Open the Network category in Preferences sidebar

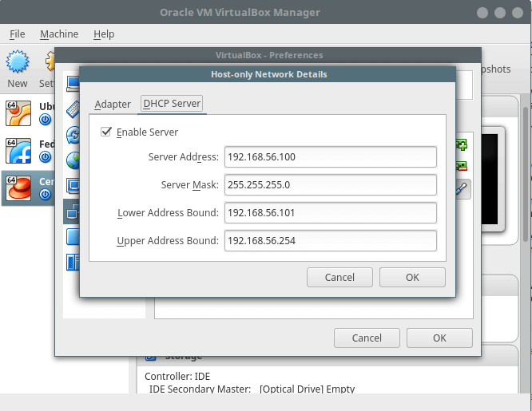tap(72, 211)
